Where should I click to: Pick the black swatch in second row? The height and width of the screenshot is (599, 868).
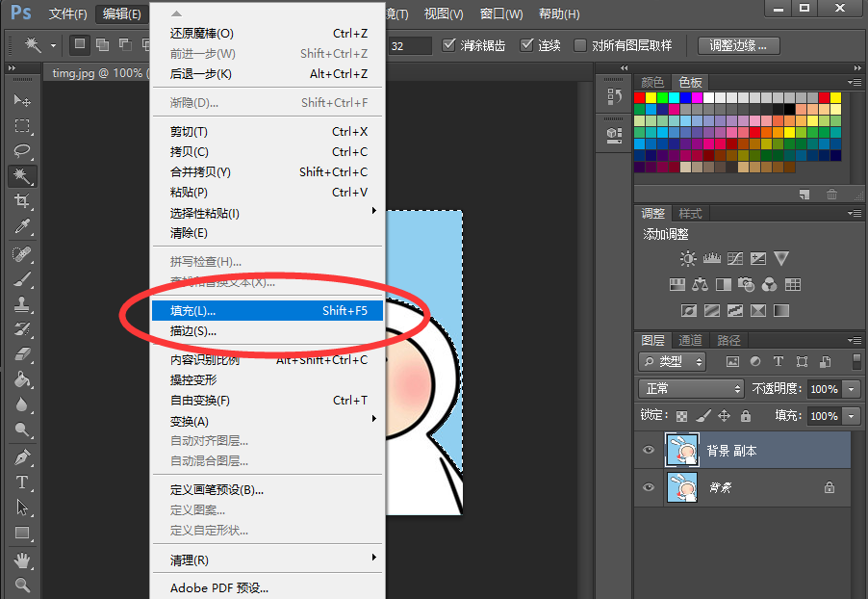pos(789,109)
